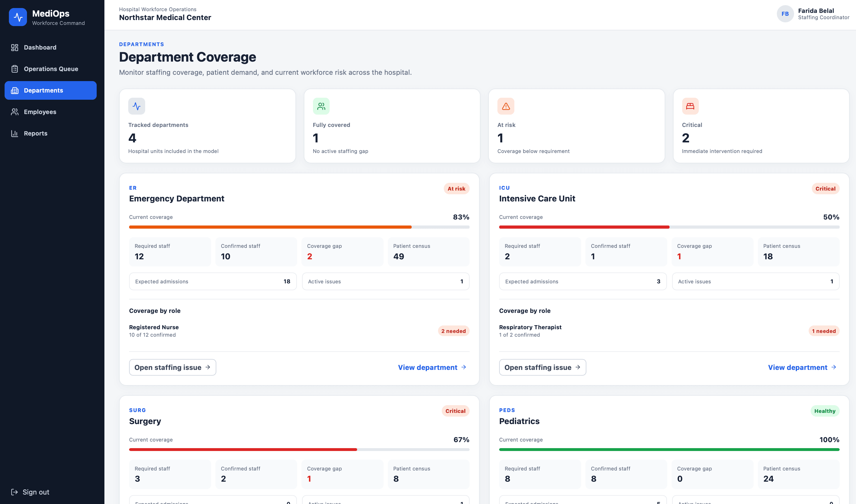The width and height of the screenshot is (856, 504).
Task: Click the Tracked departments activity icon
Action: [137, 106]
